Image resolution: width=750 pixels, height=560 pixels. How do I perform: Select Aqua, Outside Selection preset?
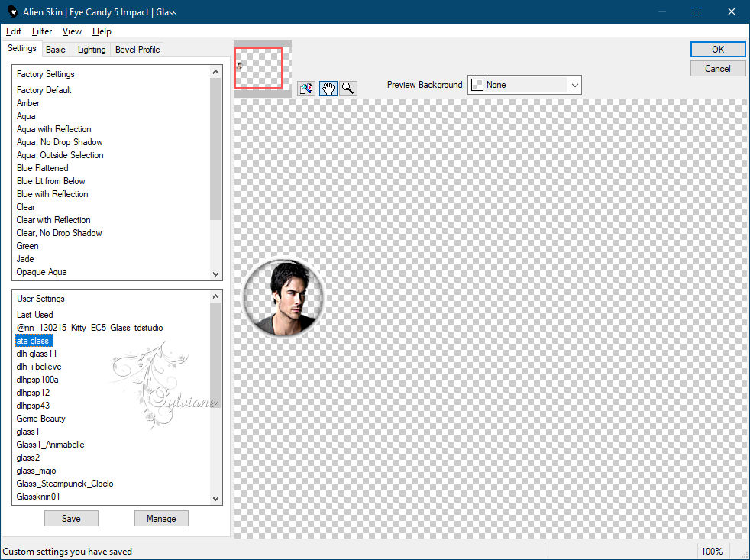click(x=60, y=154)
